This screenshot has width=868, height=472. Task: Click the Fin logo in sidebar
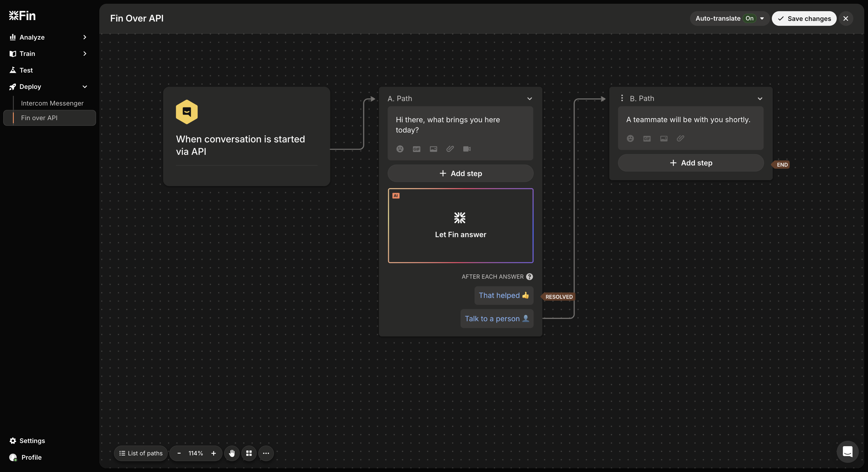[x=22, y=15]
